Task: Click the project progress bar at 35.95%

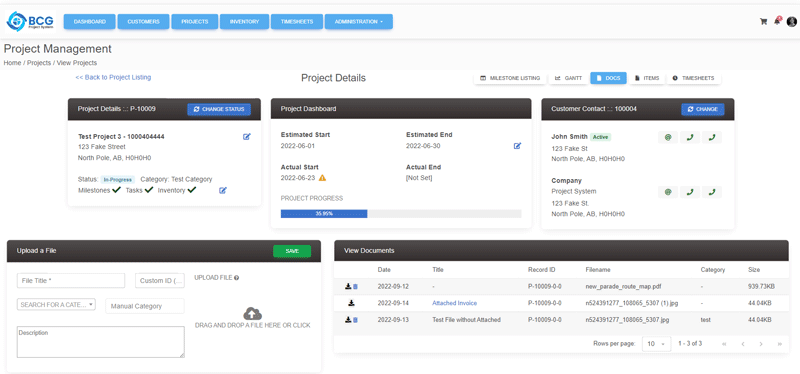Action: (324, 214)
